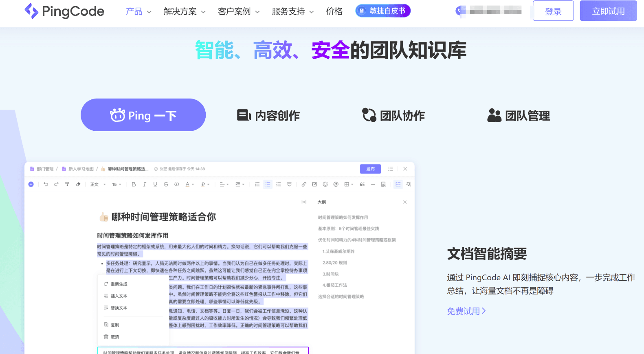Open the highlight color picker
644x354 pixels.
[205, 185]
